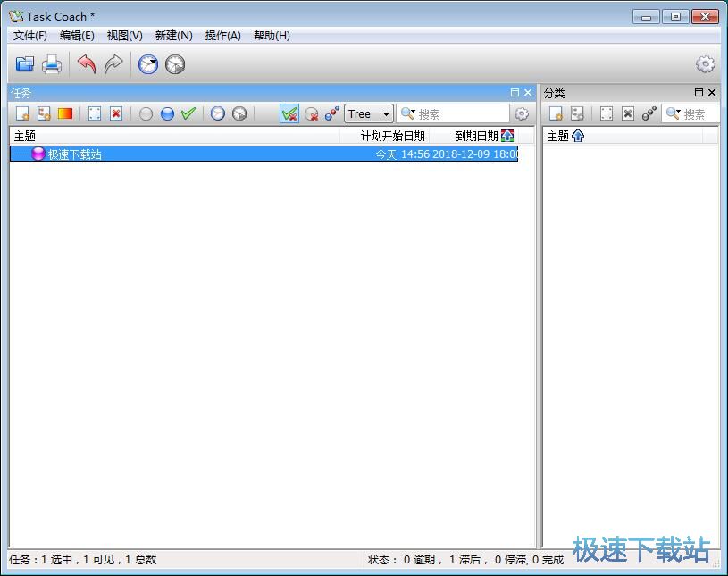Screen dimensions: 728x576
Task: Open the task panel toolbar settings gear
Action: click(x=522, y=113)
